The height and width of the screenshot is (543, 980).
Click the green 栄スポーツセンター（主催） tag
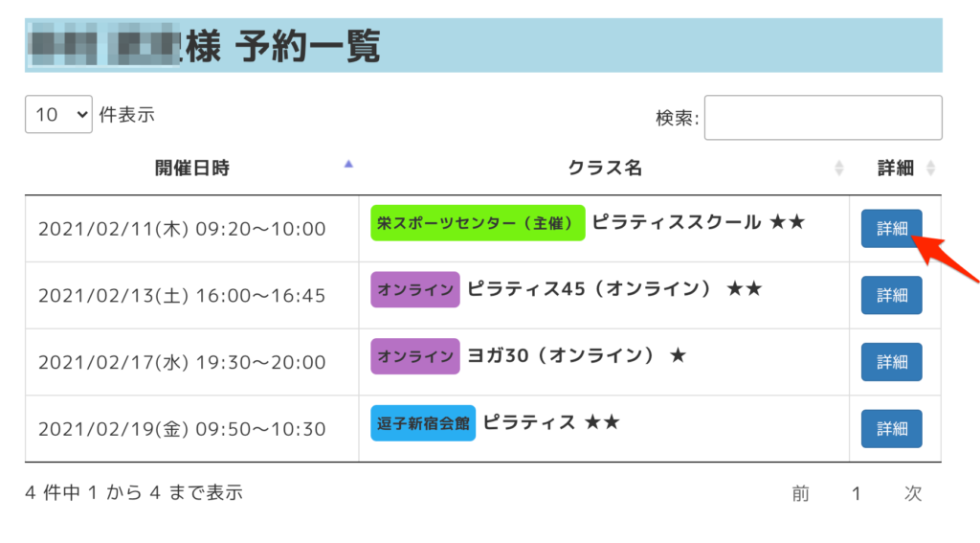pyautogui.click(x=478, y=223)
